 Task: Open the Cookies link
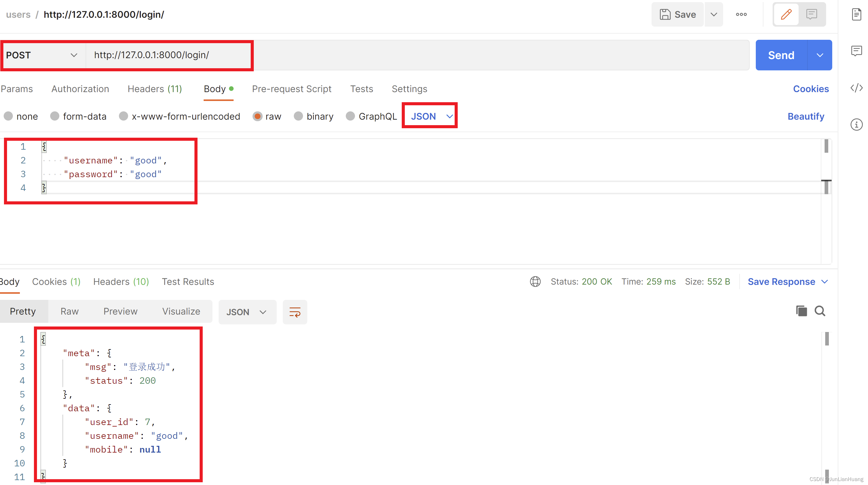pyautogui.click(x=811, y=89)
